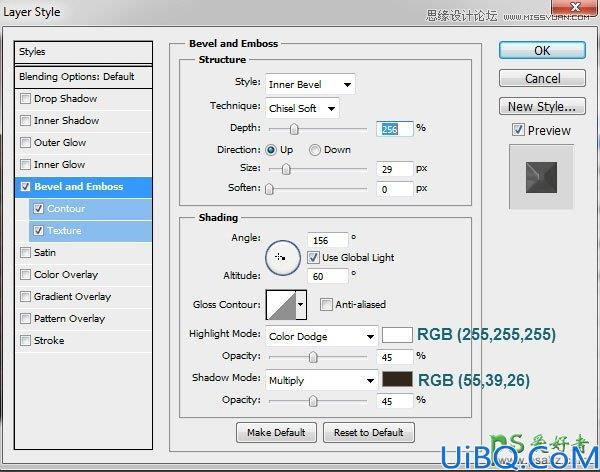Viewport: 600px width, 472px height.
Task: Open the Gloss Contour picker arrow
Action: pyautogui.click(x=301, y=305)
